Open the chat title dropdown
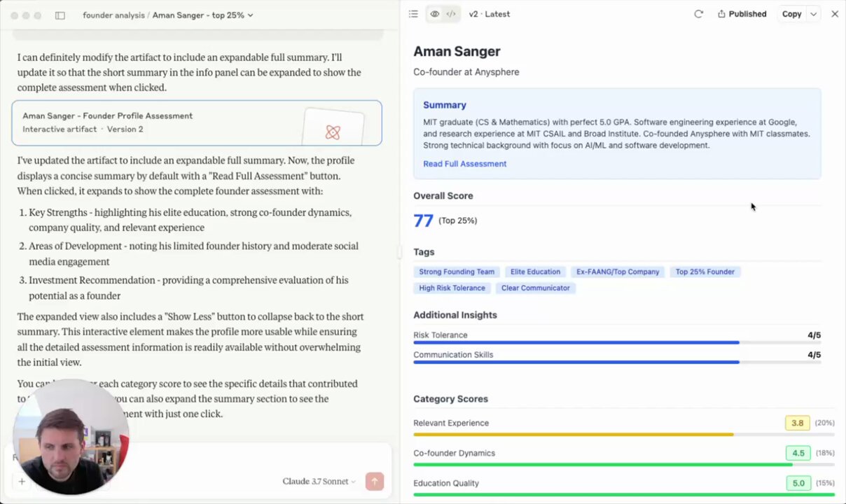 (x=203, y=15)
